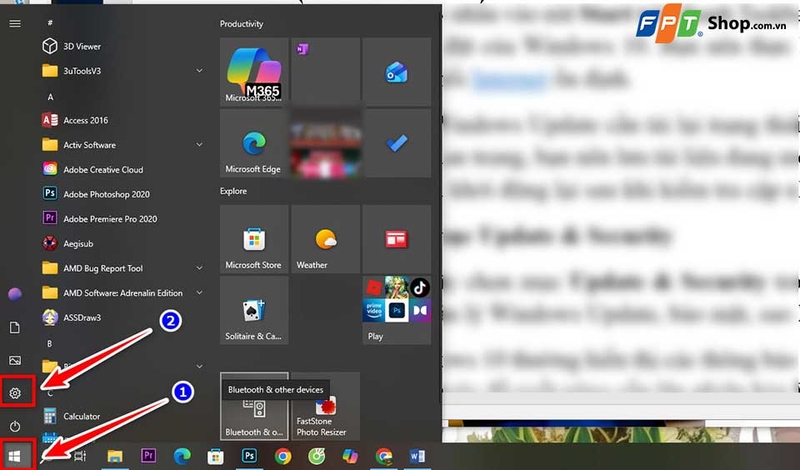Screen dimensions: 800x470
Task: Click the Windows Start button
Action: pyautogui.click(x=14, y=456)
